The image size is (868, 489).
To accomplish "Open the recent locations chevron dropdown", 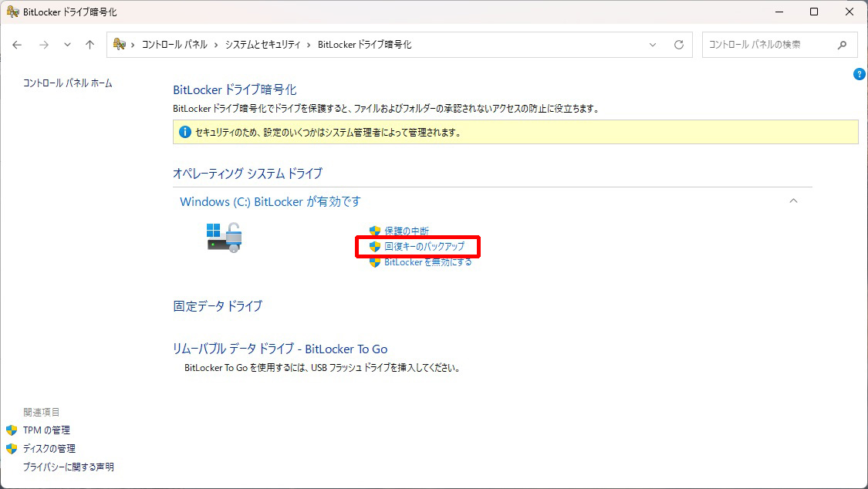I will coord(67,45).
